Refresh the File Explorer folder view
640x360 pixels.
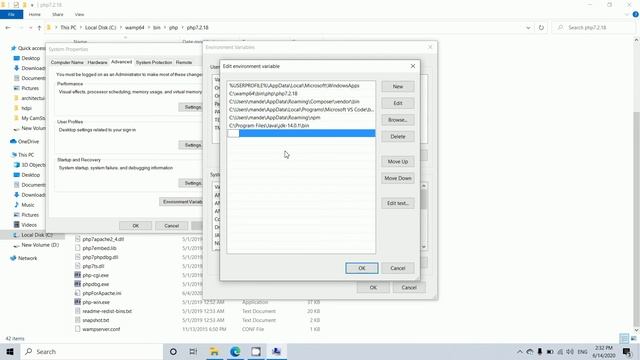[541, 28]
